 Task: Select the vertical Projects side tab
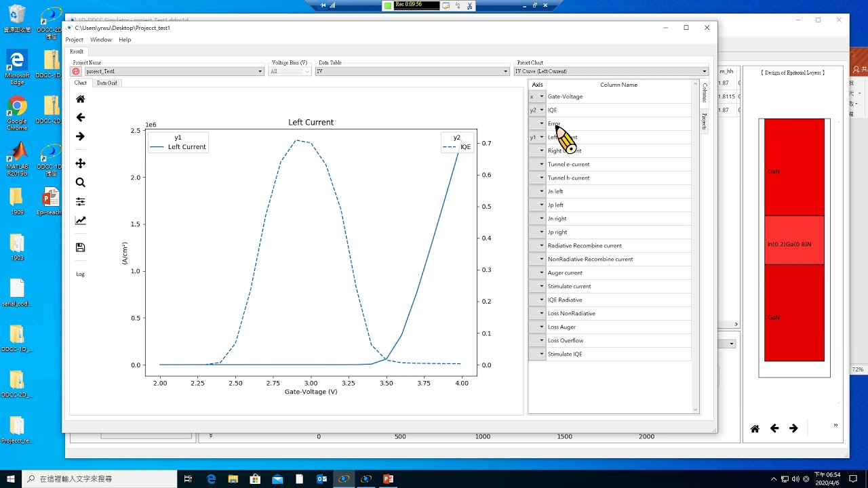pyautogui.click(x=705, y=121)
